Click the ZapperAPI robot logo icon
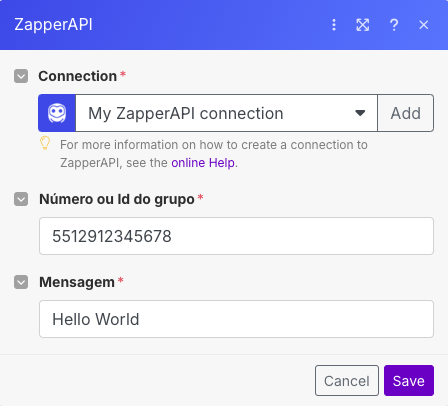The width and height of the screenshot is (448, 406). 57,113
